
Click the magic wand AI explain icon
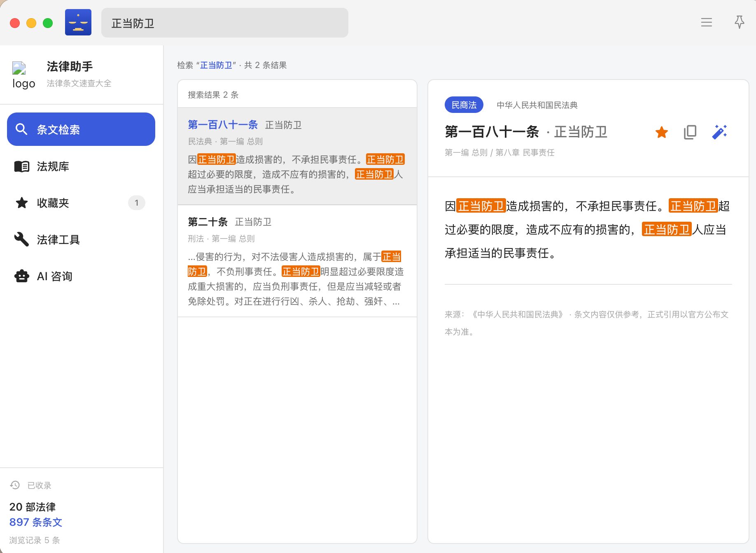pos(719,132)
